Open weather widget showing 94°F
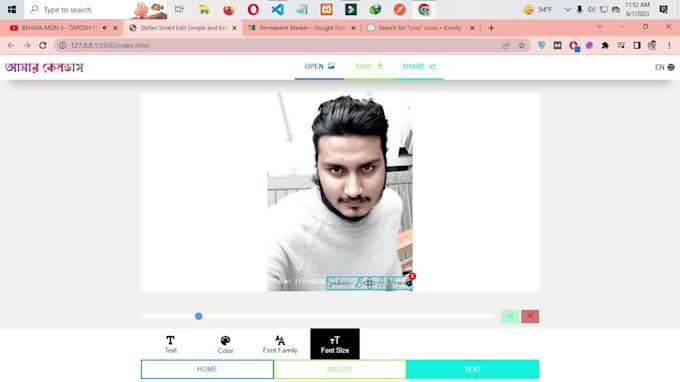Image resolution: width=680 pixels, height=382 pixels. coord(538,9)
